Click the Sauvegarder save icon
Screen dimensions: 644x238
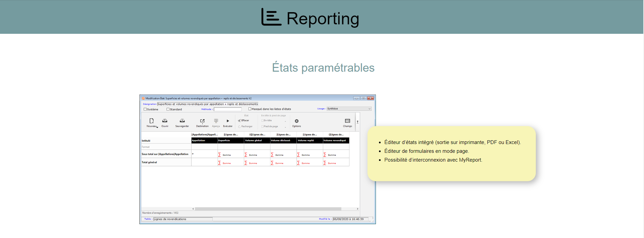(182, 121)
